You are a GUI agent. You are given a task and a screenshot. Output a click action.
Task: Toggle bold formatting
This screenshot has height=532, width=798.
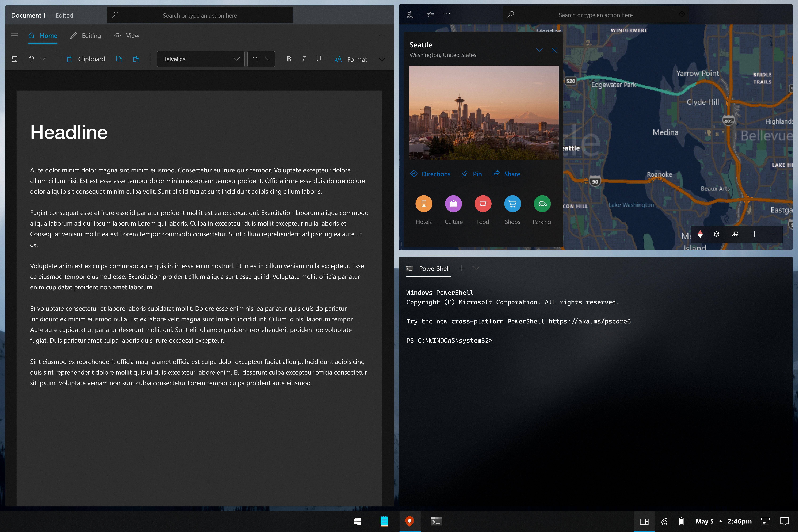(x=289, y=59)
